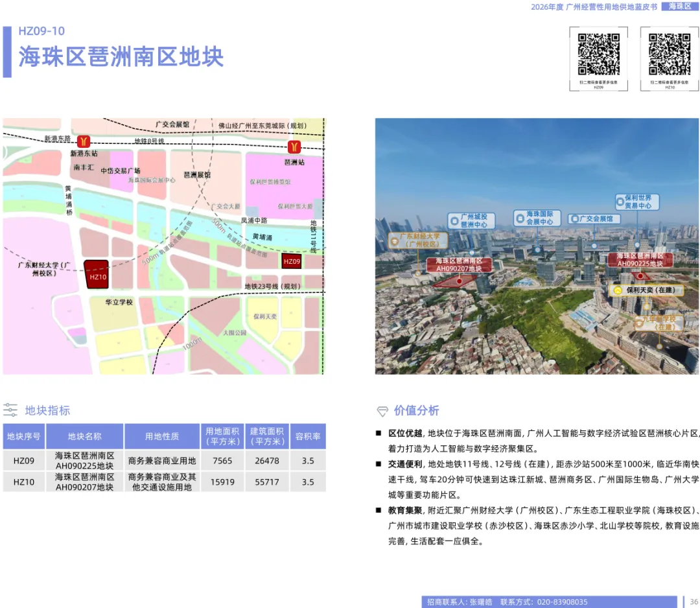Click the header text 2026年度广州经营性用地供地蓝皮书
This screenshot has height=608, width=700.
point(594,6)
